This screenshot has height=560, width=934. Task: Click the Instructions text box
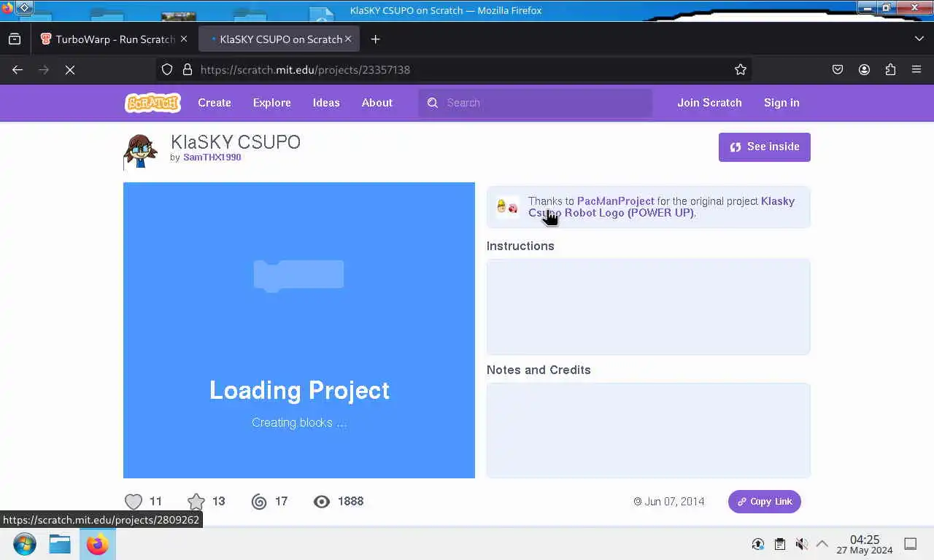pyautogui.click(x=648, y=306)
